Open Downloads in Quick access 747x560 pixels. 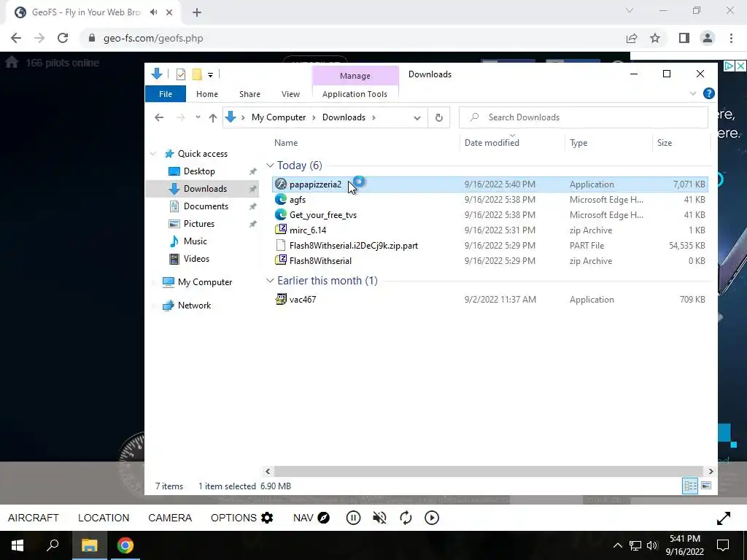[205, 189]
